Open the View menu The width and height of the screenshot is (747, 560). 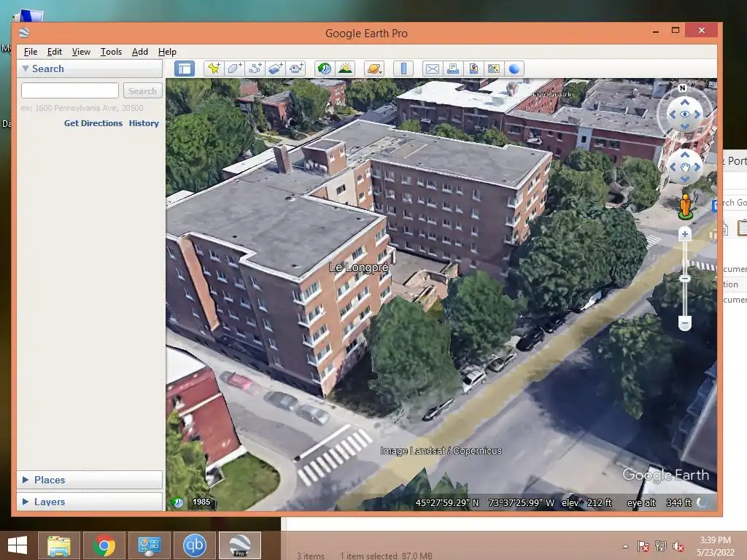[81, 52]
